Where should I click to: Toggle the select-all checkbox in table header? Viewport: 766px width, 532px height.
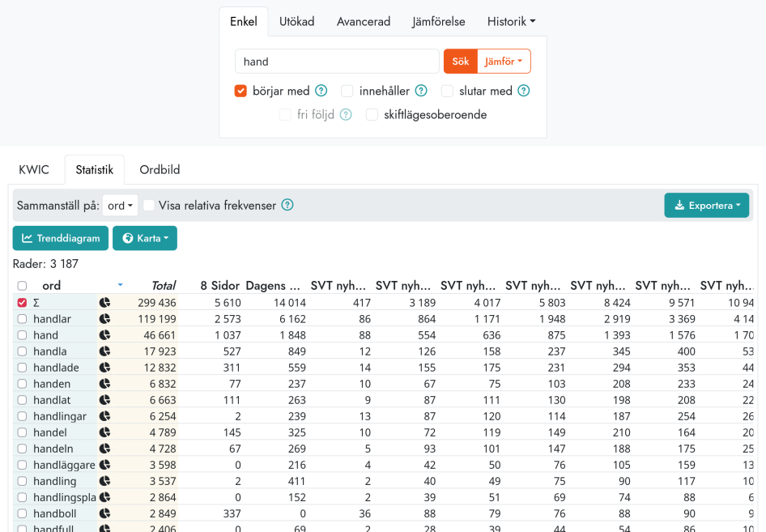tap(22, 286)
